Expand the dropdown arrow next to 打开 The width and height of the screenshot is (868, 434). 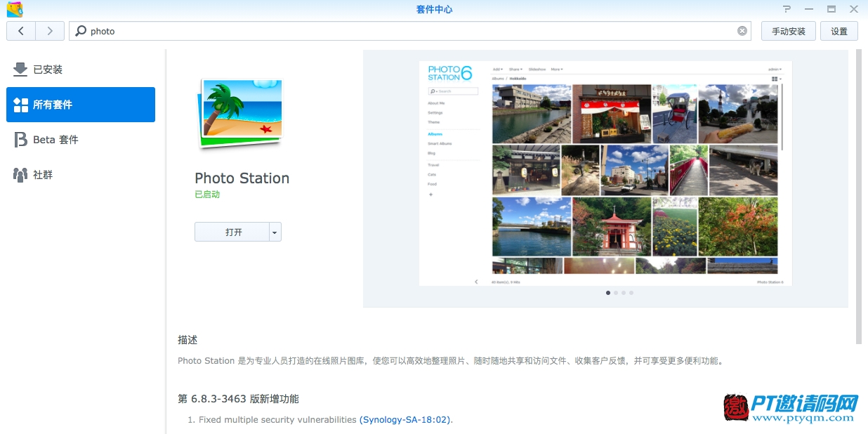coord(275,232)
